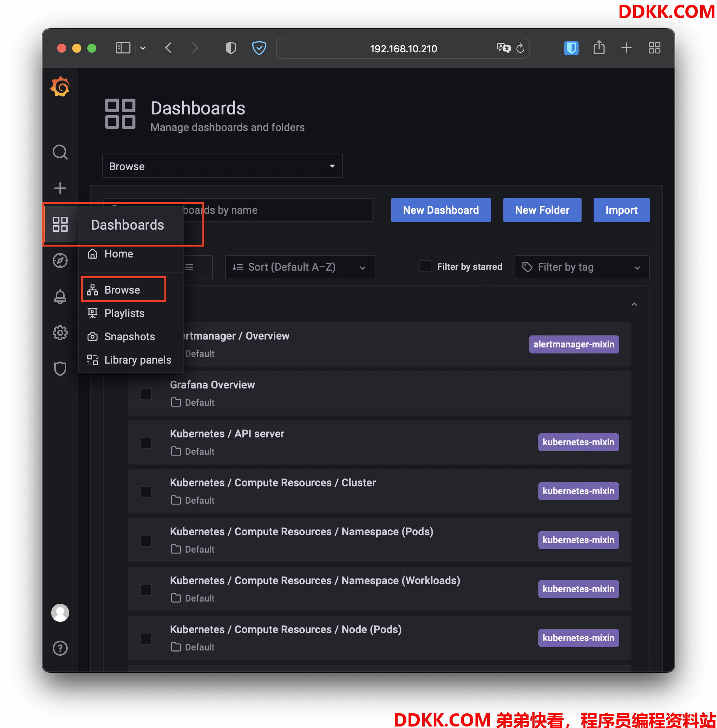Check the Namespace (Pods) dashboard checkbox
This screenshot has width=717, height=728.
(146, 541)
